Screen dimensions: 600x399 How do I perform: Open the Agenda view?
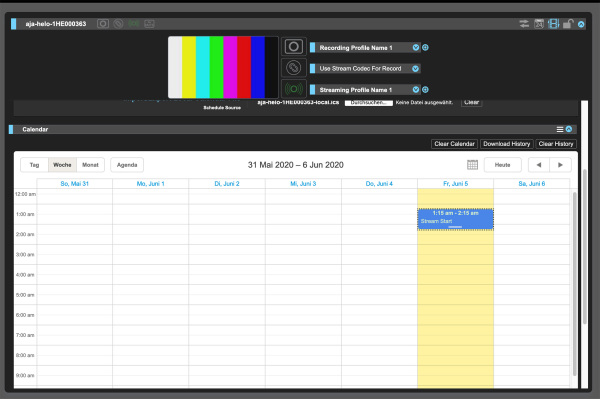[x=127, y=165]
